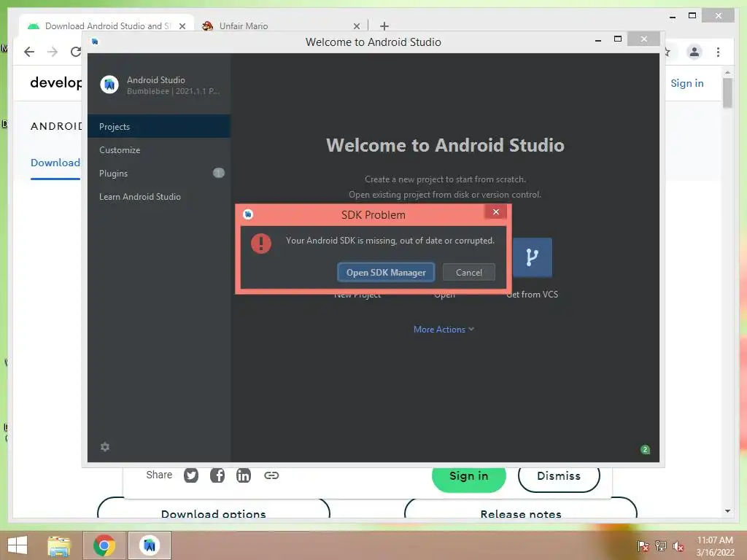The image size is (747, 560).
Task: Cancel the SDK Problem dialog
Action: click(469, 273)
